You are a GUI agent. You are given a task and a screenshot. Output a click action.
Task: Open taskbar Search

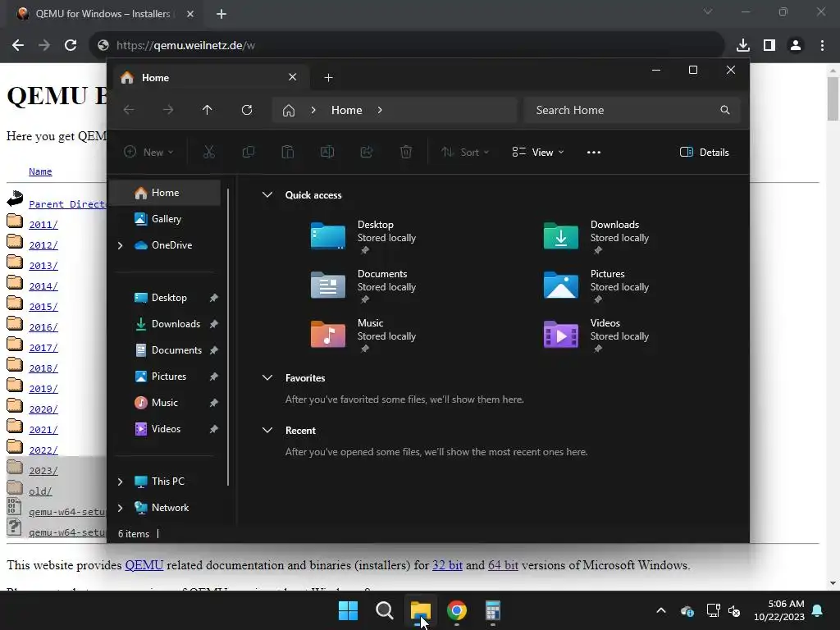(384, 610)
